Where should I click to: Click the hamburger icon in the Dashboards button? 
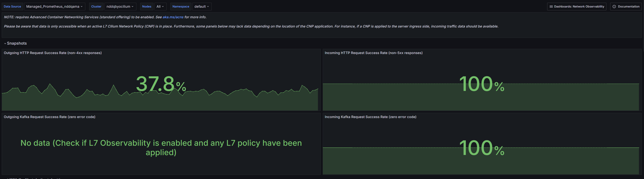pyautogui.click(x=551, y=7)
